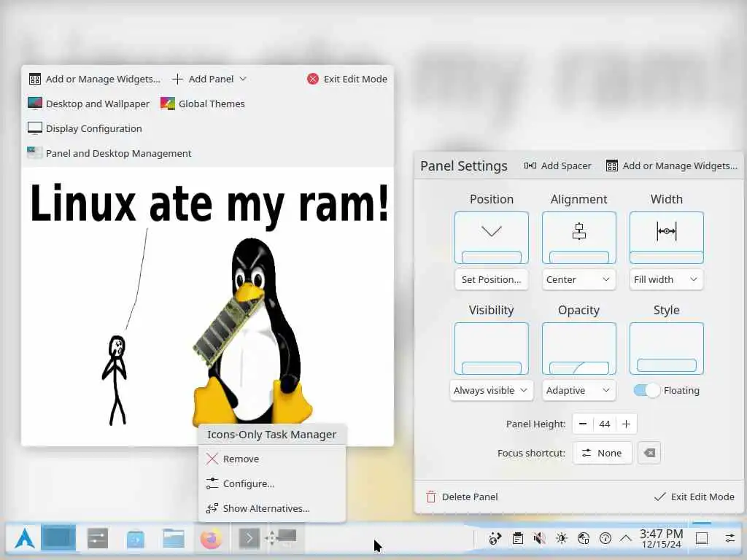Click the muted volume tray icon

tap(539, 539)
